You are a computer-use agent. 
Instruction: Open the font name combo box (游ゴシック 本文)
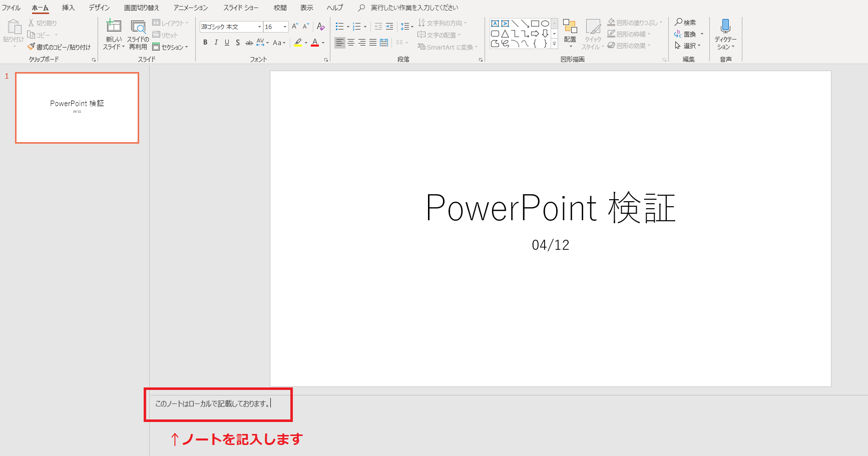tap(231, 27)
